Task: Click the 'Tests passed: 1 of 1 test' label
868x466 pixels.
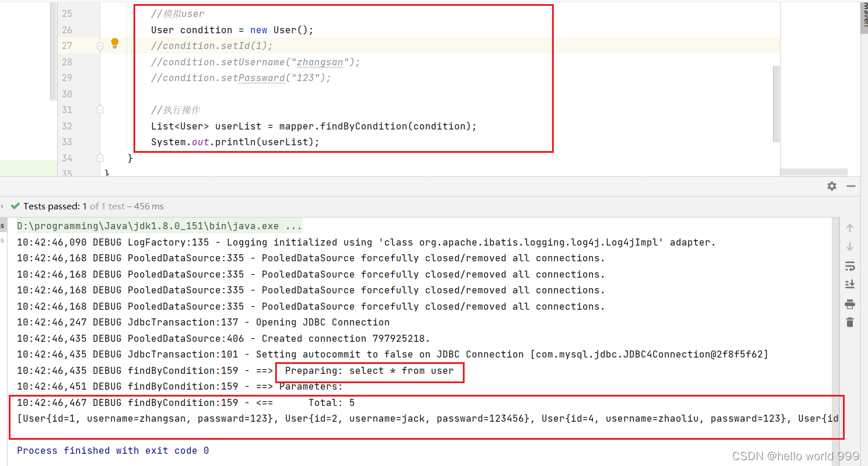Action: 93,206
